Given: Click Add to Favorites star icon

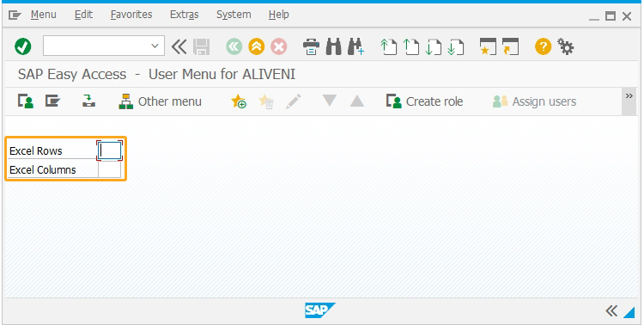Looking at the screenshot, I should [x=239, y=101].
